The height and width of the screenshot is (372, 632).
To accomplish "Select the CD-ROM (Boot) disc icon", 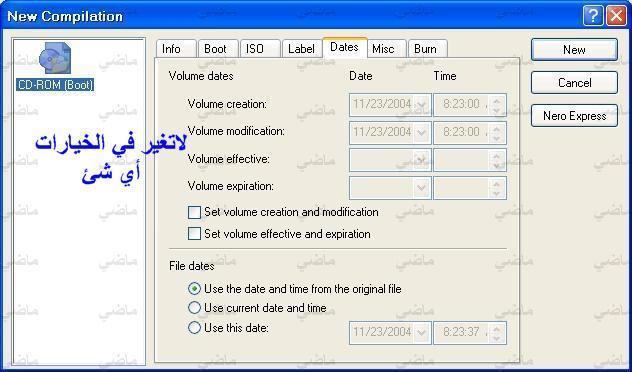I will click(x=55, y=58).
